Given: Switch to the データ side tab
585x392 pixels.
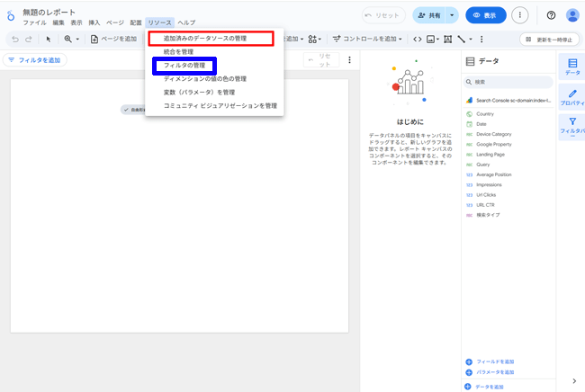Looking at the screenshot, I should (572, 67).
